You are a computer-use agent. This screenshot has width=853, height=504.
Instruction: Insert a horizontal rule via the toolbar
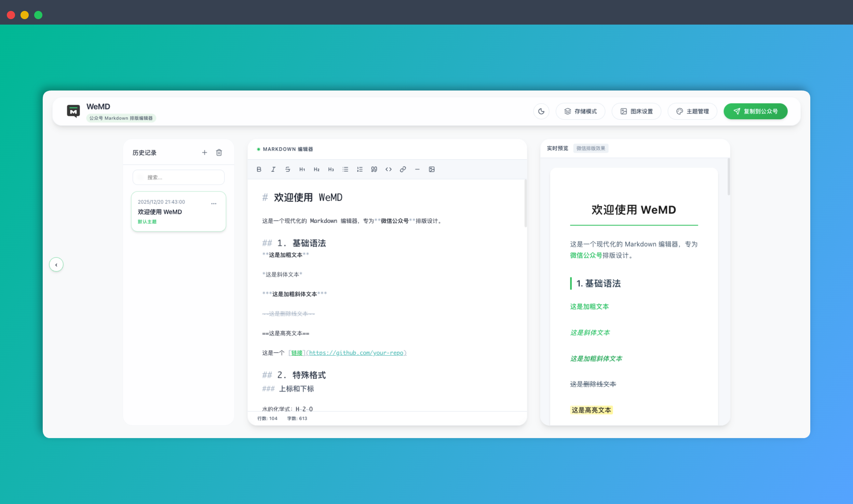417,169
